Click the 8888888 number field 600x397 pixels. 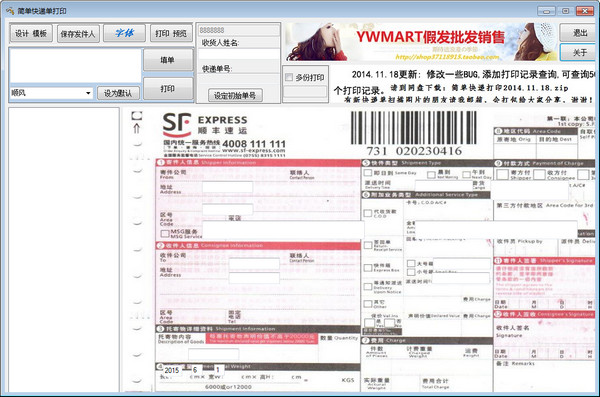[x=238, y=30]
